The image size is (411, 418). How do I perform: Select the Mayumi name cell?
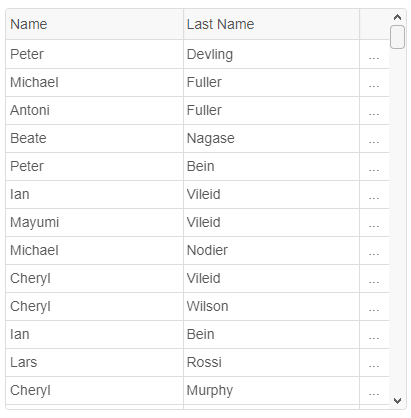(x=94, y=223)
